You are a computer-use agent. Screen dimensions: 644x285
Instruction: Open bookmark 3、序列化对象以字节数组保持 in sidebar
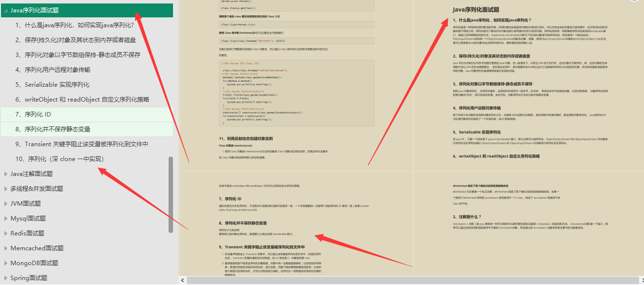pyautogui.click(x=78, y=55)
